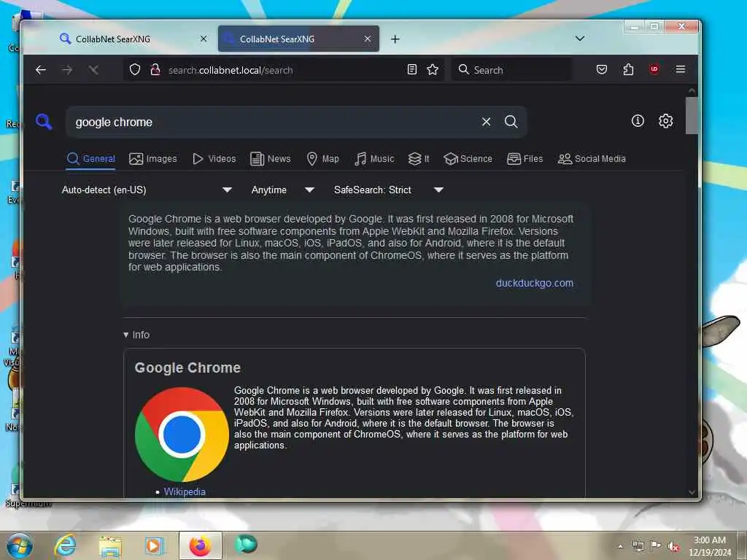Open the list all tabs chevron
Viewport: 747px width, 560px height.
(580, 39)
